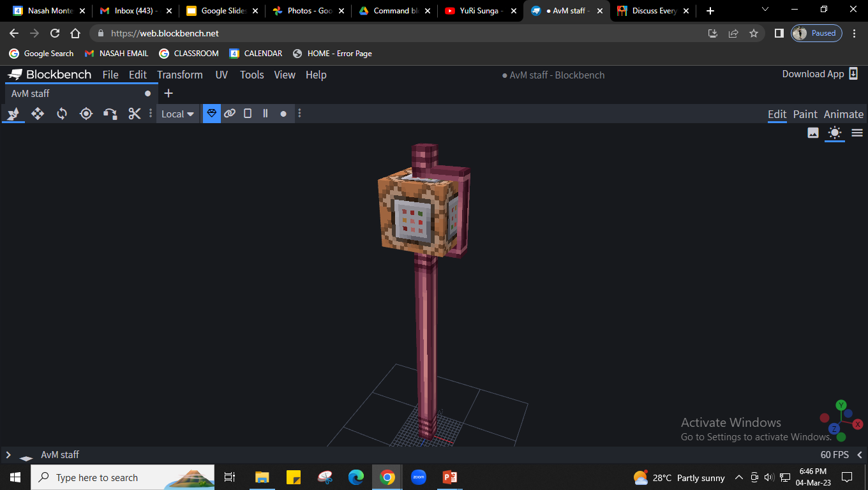This screenshot has width=868, height=490.
Task: Switch to the Paint tab
Action: (x=805, y=114)
